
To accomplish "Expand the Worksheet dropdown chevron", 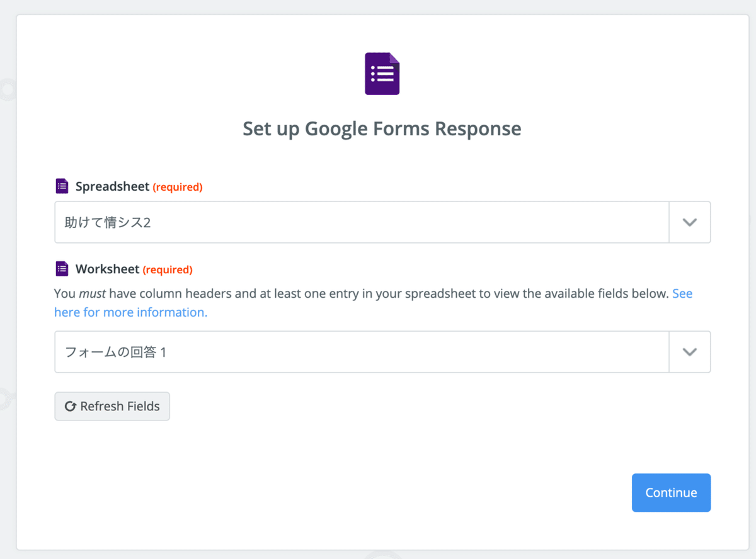I will (689, 352).
